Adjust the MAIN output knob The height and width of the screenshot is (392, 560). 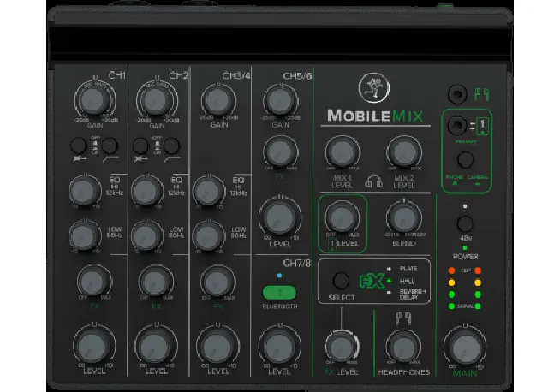[x=465, y=347]
